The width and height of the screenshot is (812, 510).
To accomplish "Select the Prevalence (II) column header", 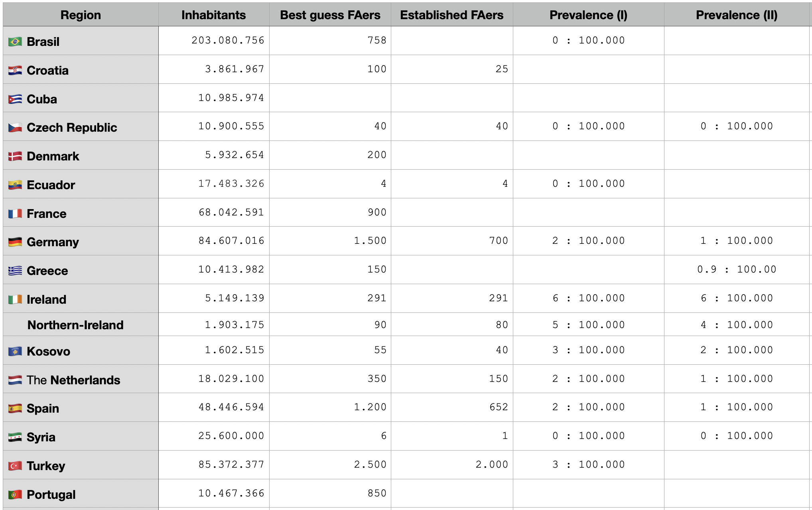I will point(736,15).
